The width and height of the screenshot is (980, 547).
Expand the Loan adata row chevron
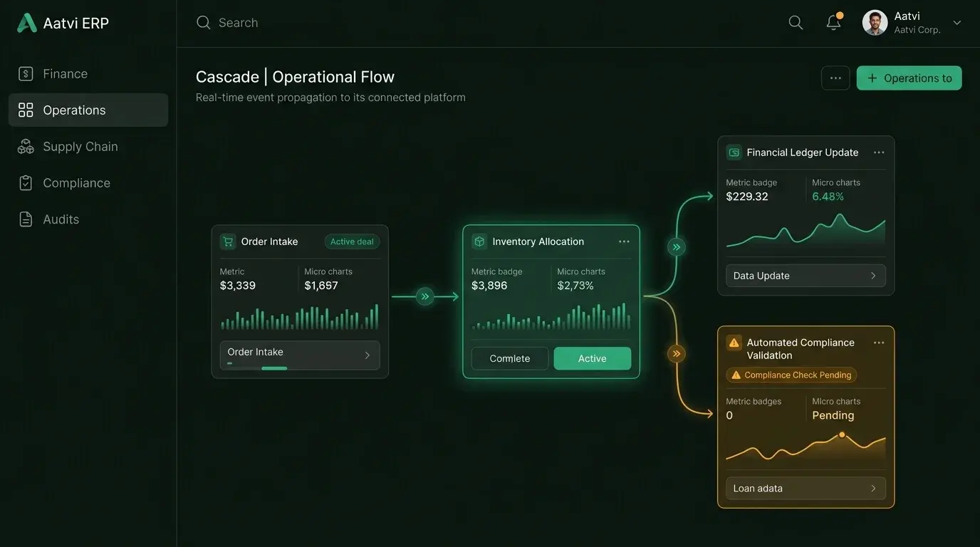pos(873,489)
